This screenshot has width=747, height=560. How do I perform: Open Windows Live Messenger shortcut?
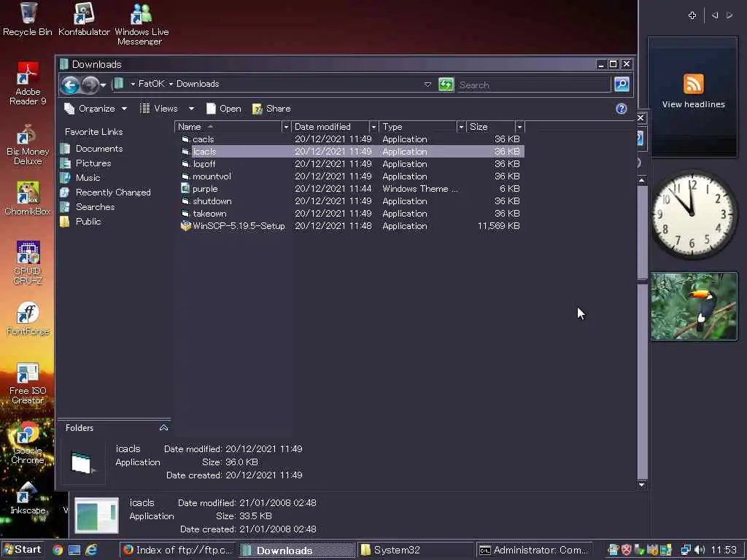142,24
